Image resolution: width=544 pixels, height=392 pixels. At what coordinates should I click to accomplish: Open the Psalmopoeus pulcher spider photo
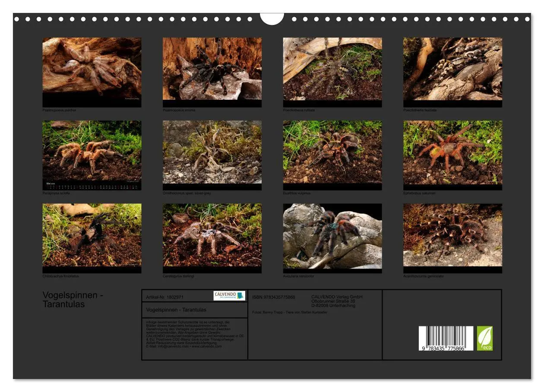click(92, 73)
